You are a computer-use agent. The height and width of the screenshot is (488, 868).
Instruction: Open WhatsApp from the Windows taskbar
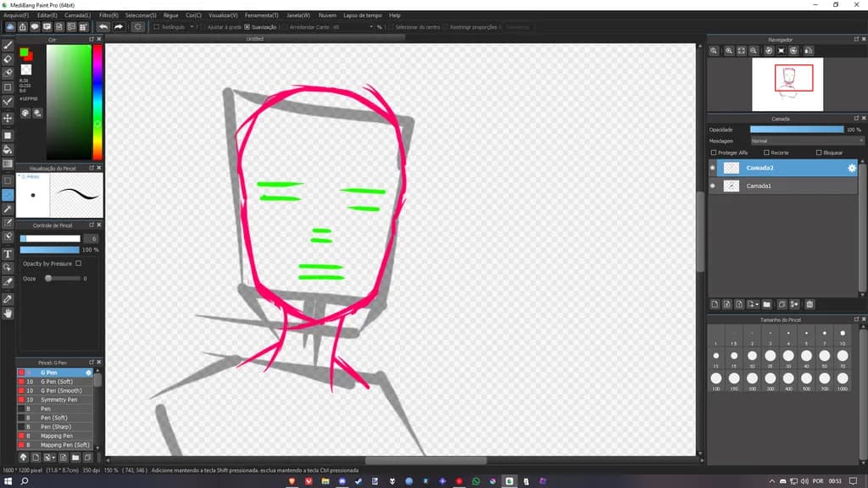point(476,481)
